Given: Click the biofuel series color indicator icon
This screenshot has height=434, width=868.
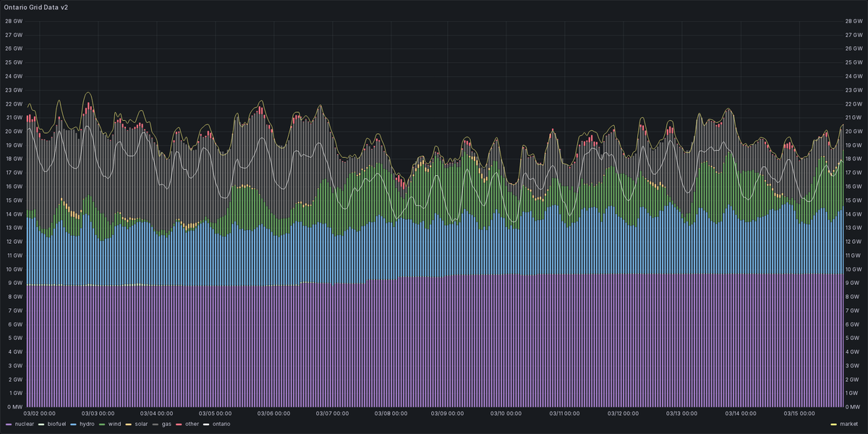Looking at the screenshot, I should click(x=40, y=425).
